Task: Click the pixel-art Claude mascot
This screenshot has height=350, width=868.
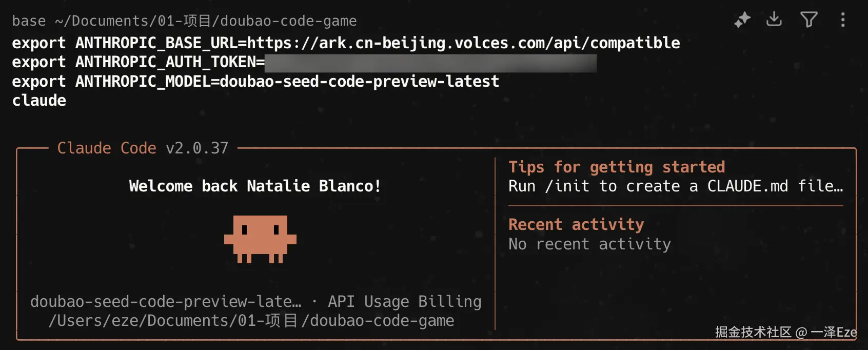Action: click(260, 239)
